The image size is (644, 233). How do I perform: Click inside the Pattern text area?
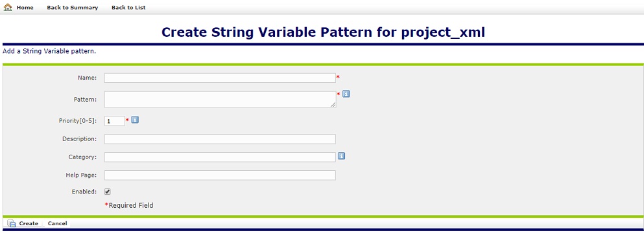(220, 99)
